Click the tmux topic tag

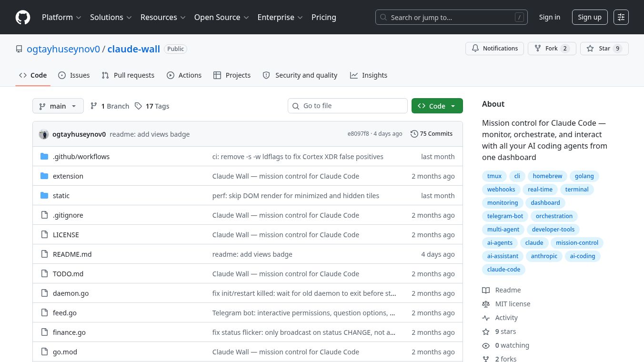(494, 176)
